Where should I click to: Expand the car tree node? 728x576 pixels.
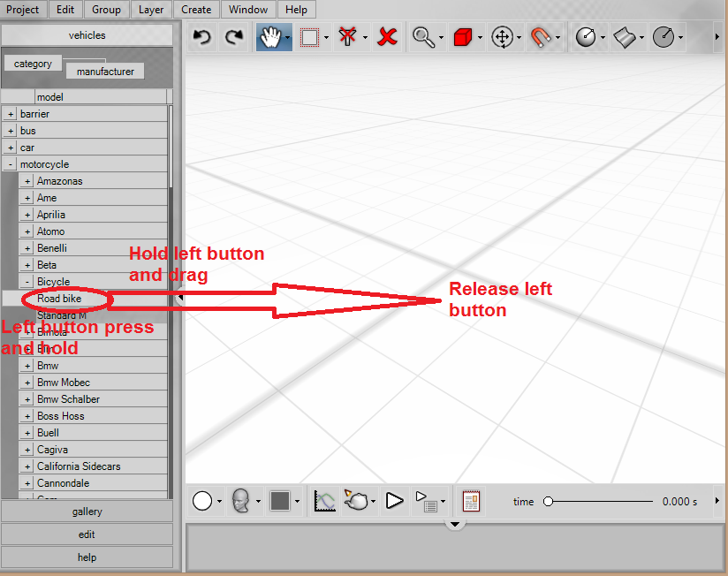pos(11,148)
